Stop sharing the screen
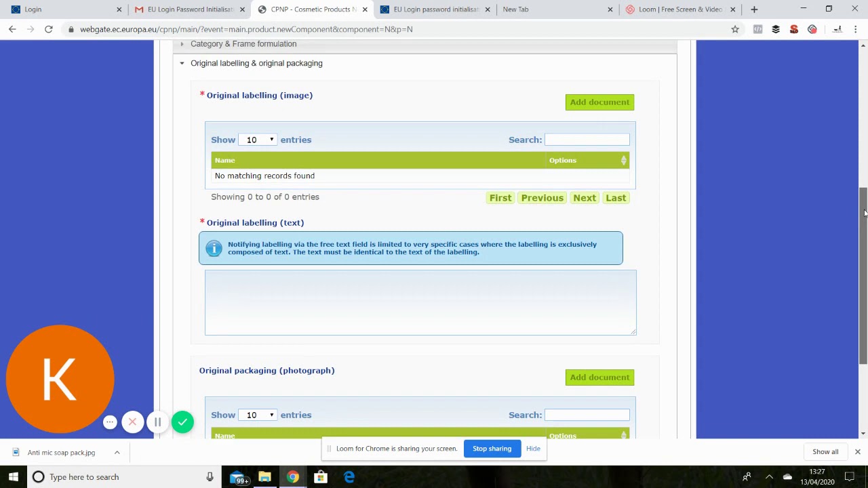The width and height of the screenshot is (868, 488). [x=492, y=449]
